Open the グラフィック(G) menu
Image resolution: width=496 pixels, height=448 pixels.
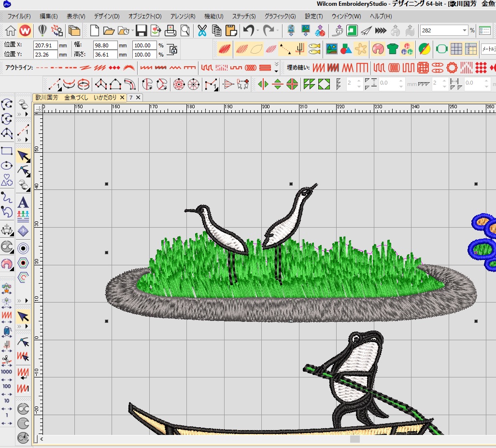(280, 16)
